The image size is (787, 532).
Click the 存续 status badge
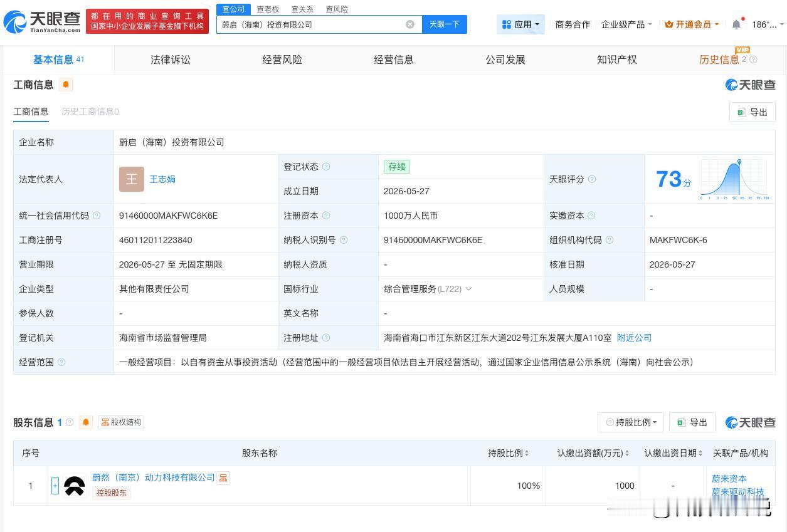pyautogui.click(x=397, y=167)
